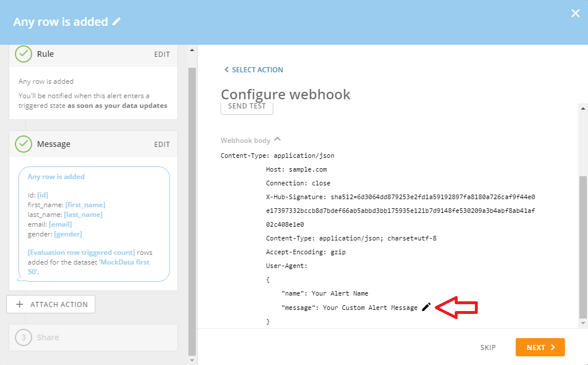Click the left panel scrollbar thumb

tap(192, 212)
